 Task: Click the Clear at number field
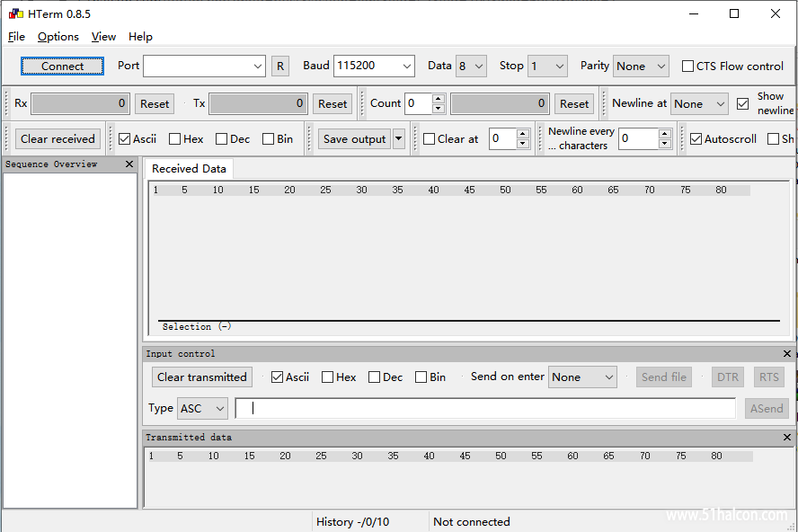[503, 138]
